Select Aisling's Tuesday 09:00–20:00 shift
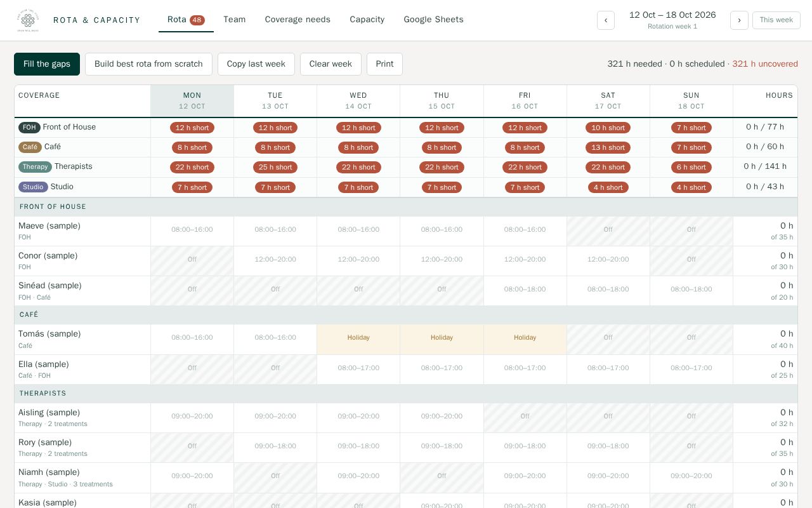 point(275,417)
